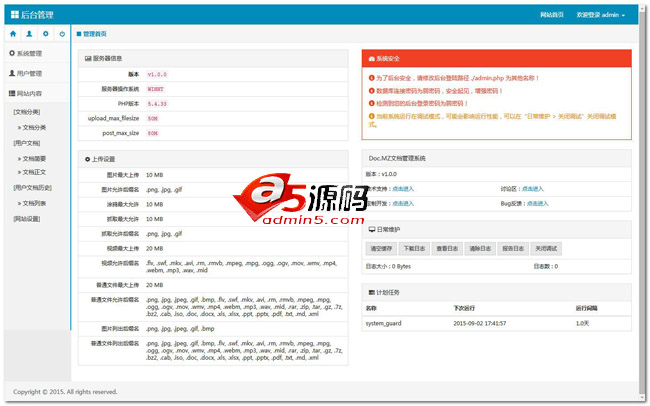
Task: Open the 点击进入 link for 技术支持
Action: (x=403, y=189)
